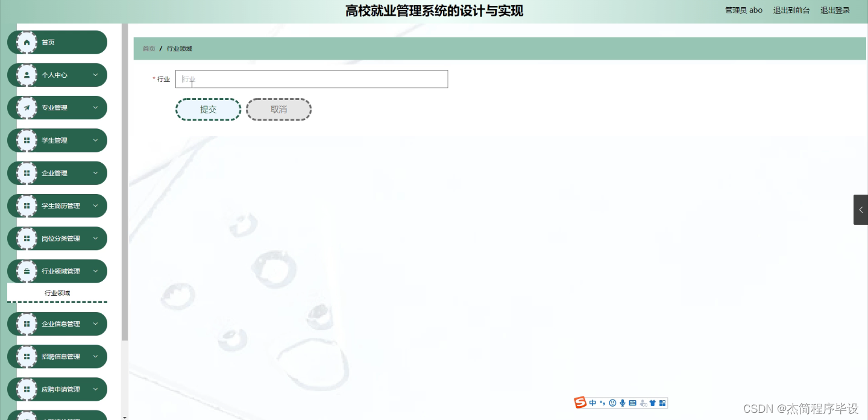Open the 学生简历管理 menu item
The width and height of the screenshot is (868, 420).
(x=57, y=205)
